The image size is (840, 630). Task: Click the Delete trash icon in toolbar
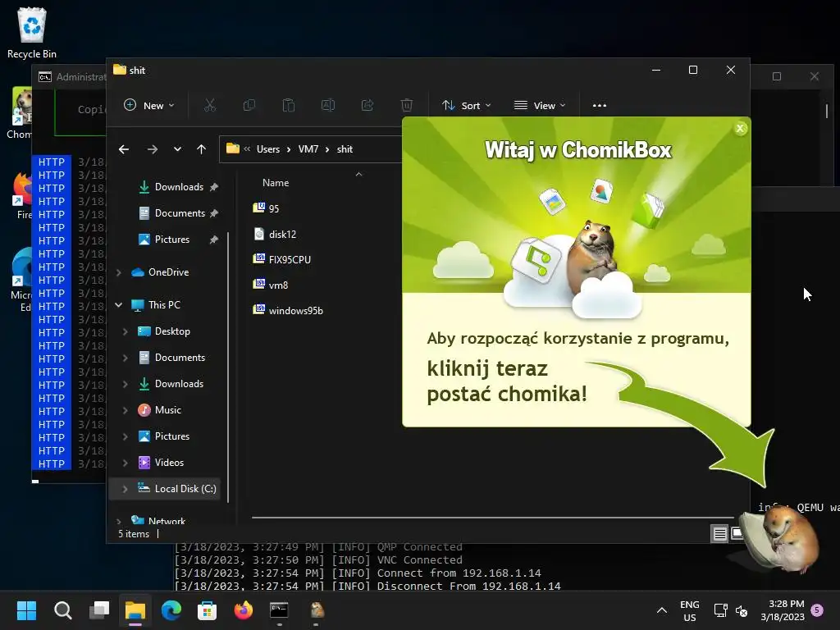pyautogui.click(x=407, y=106)
